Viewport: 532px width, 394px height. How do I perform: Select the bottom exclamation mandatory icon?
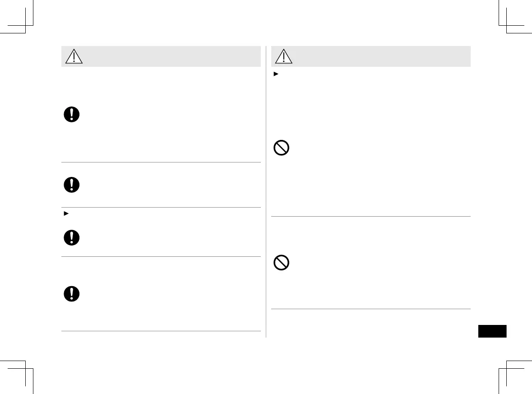pos(71,294)
